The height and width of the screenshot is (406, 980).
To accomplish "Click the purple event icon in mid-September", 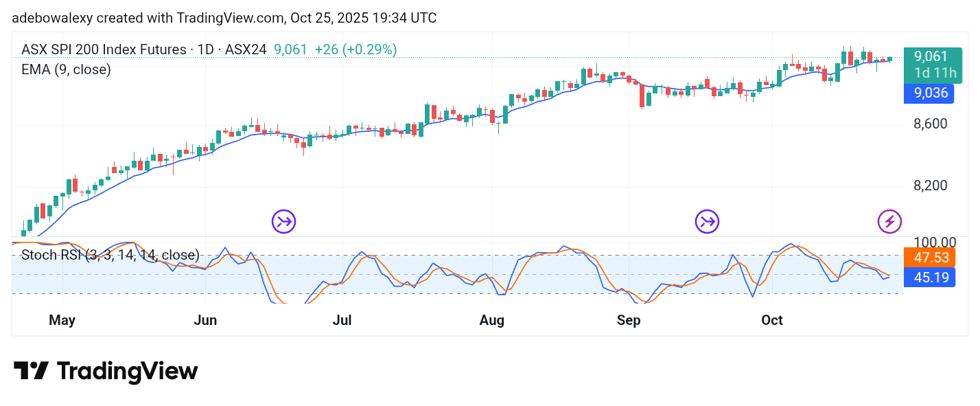I will pyautogui.click(x=707, y=221).
